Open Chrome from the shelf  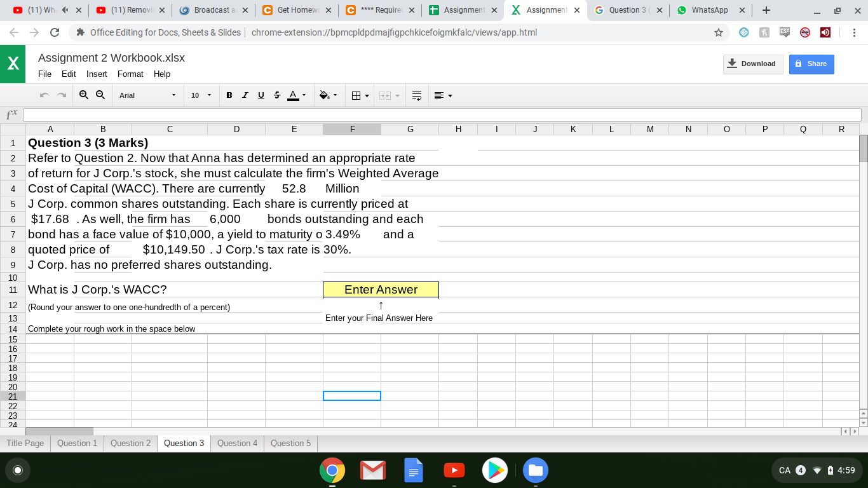pyautogui.click(x=332, y=470)
